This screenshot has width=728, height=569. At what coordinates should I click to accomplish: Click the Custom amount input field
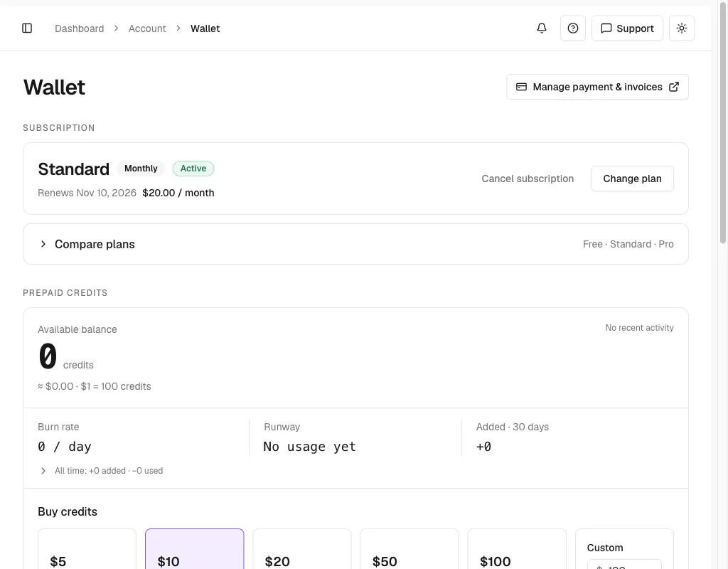(x=624, y=564)
